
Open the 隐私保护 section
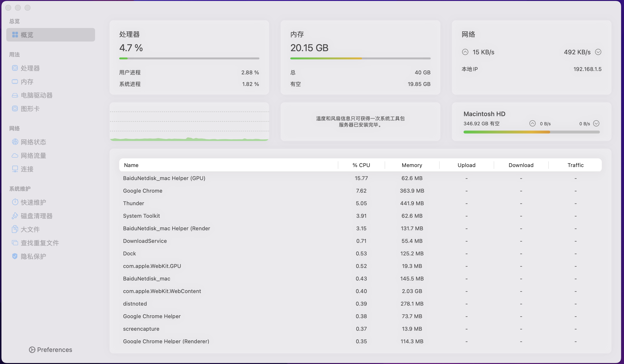[x=34, y=256]
